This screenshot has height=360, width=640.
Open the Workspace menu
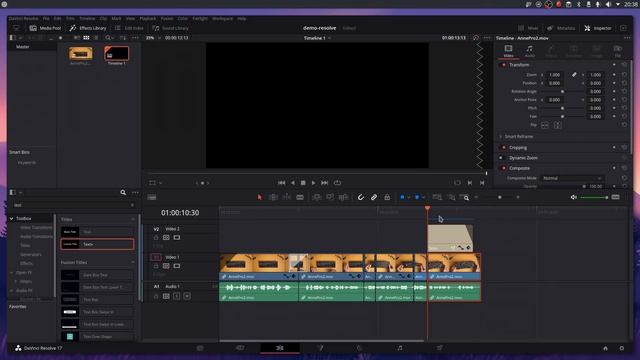coord(222,18)
